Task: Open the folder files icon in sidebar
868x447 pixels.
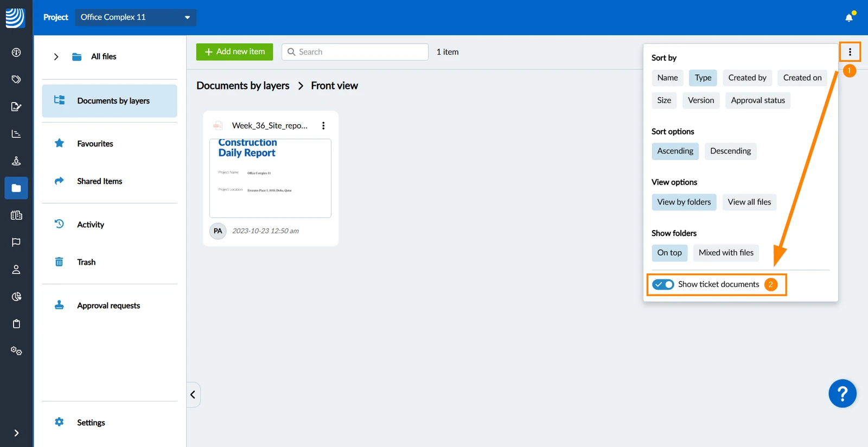Action: tap(16, 188)
